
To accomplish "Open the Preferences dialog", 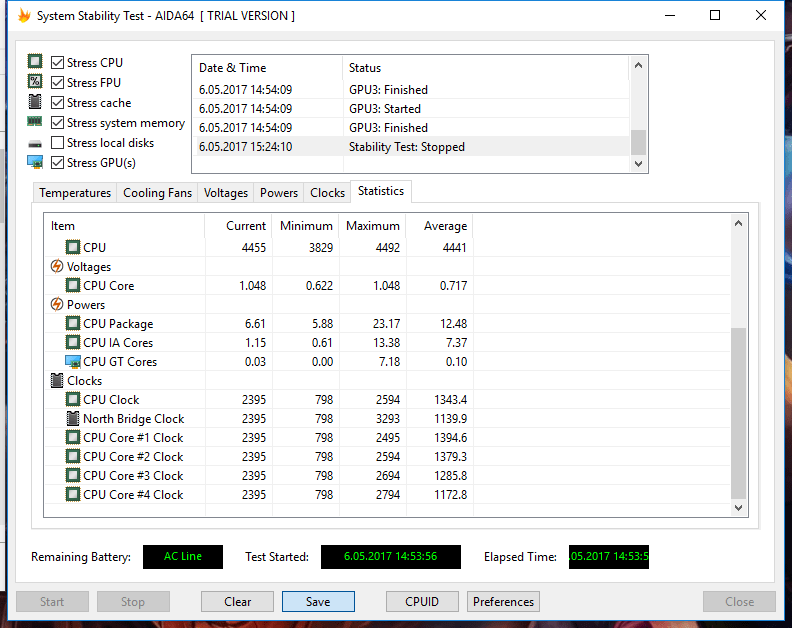I will point(503,601).
